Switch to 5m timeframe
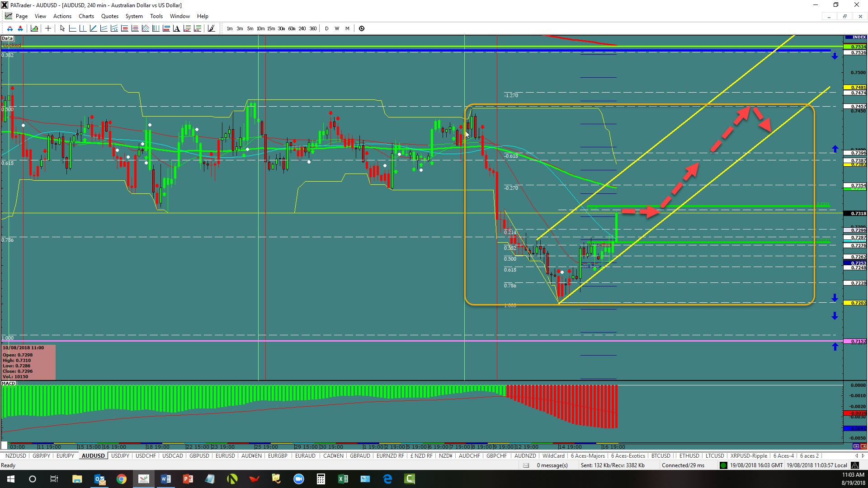This screenshot has height=488, width=868. click(250, 28)
